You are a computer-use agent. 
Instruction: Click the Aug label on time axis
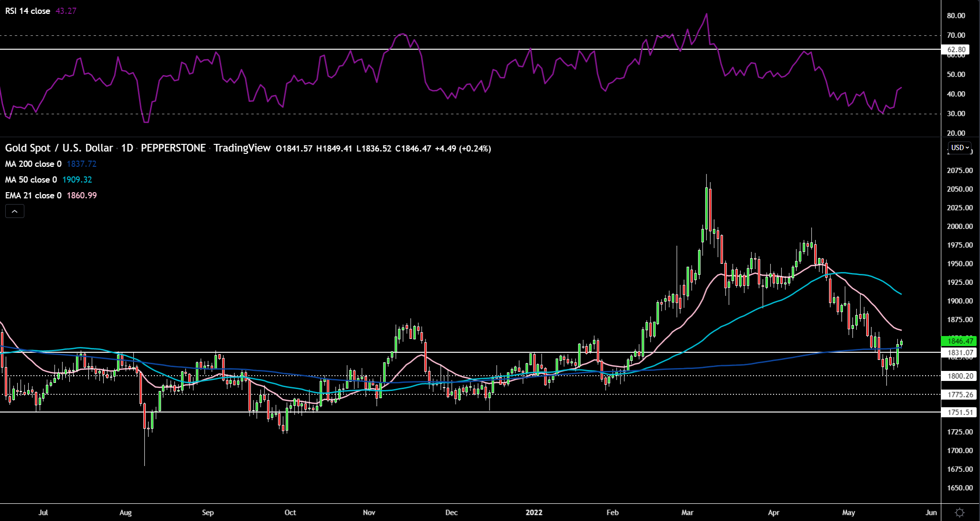pos(125,512)
